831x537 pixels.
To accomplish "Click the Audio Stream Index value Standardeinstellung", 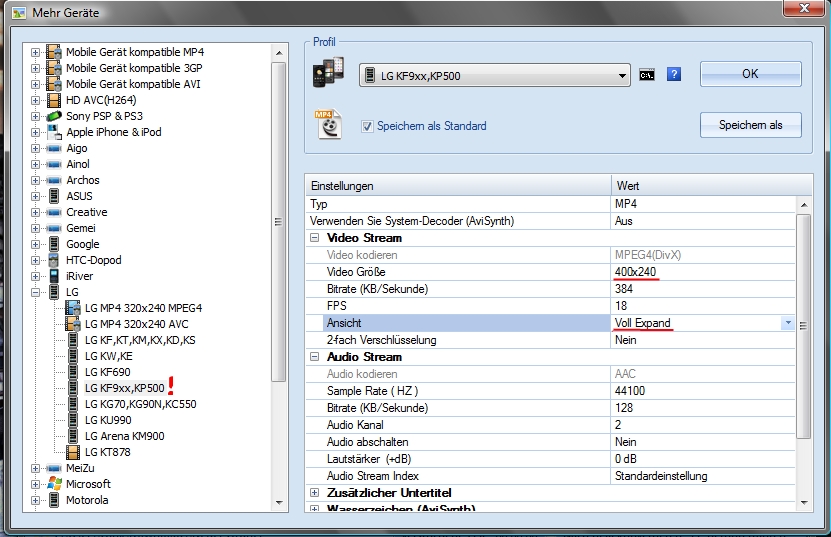I will click(x=661, y=476).
